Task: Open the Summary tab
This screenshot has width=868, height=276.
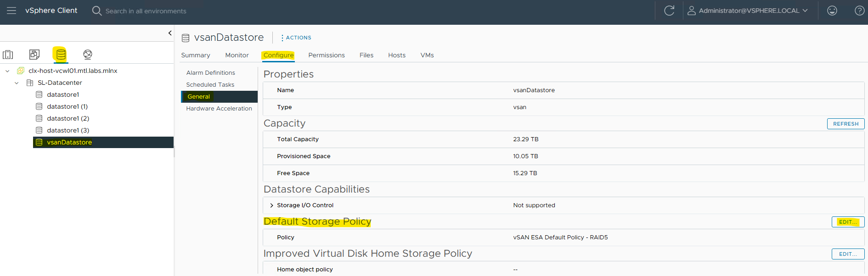Action: (x=196, y=55)
